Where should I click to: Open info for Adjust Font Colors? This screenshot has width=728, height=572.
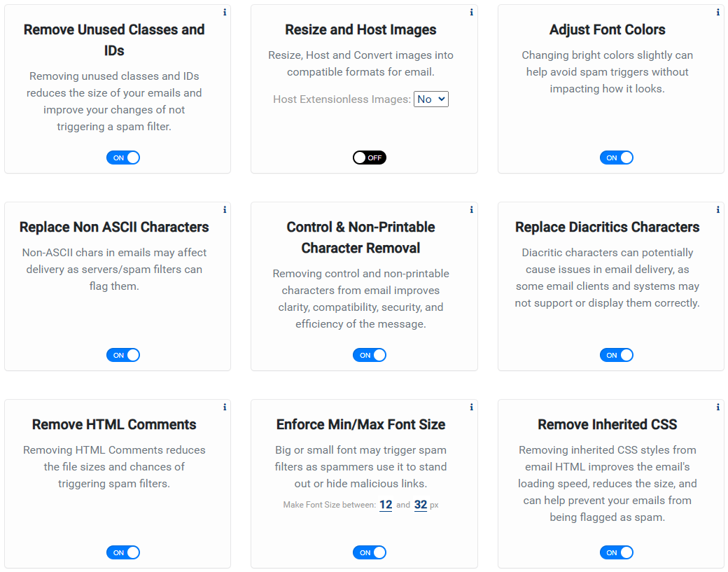pyautogui.click(x=717, y=12)
